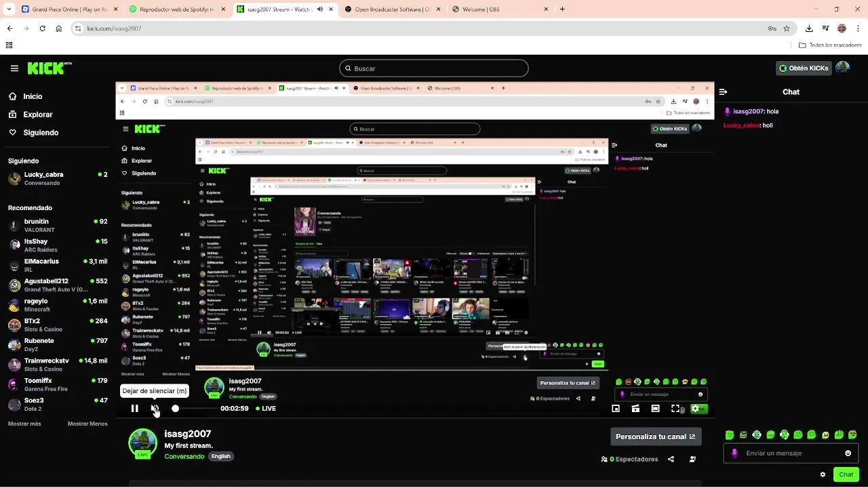
Task: Select Rubenete DayZ channel
Action: 58,345
